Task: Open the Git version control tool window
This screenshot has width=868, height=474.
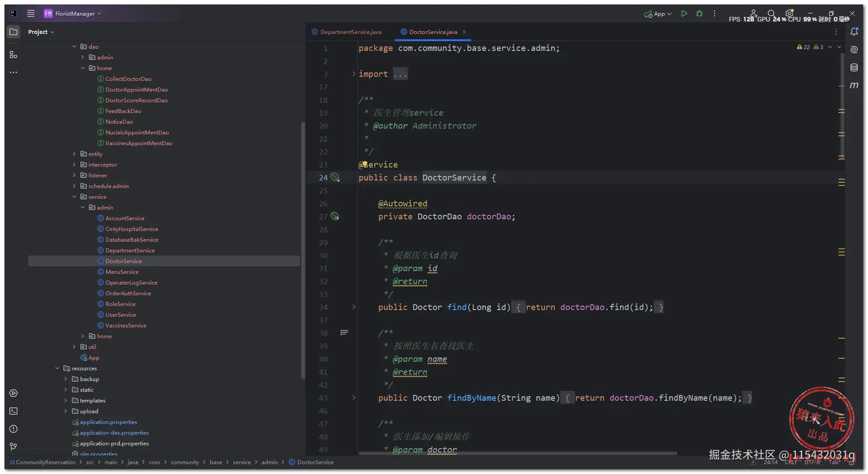Action: point(13,447)
